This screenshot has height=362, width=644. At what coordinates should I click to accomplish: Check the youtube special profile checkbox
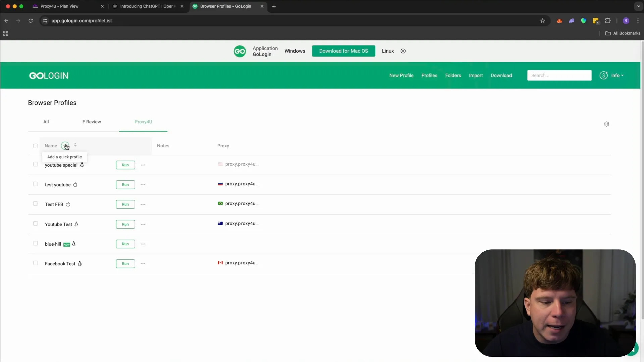[x=35, y=164]
